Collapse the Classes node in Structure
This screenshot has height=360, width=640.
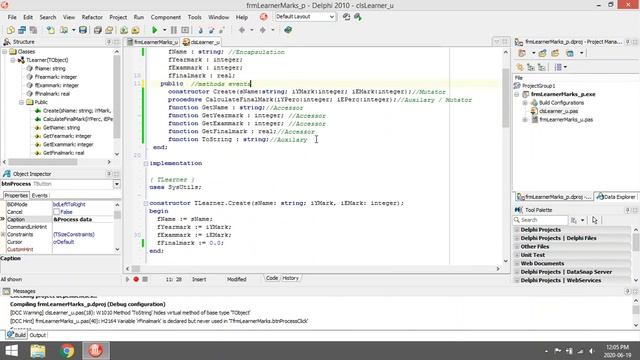click(4, 52)
